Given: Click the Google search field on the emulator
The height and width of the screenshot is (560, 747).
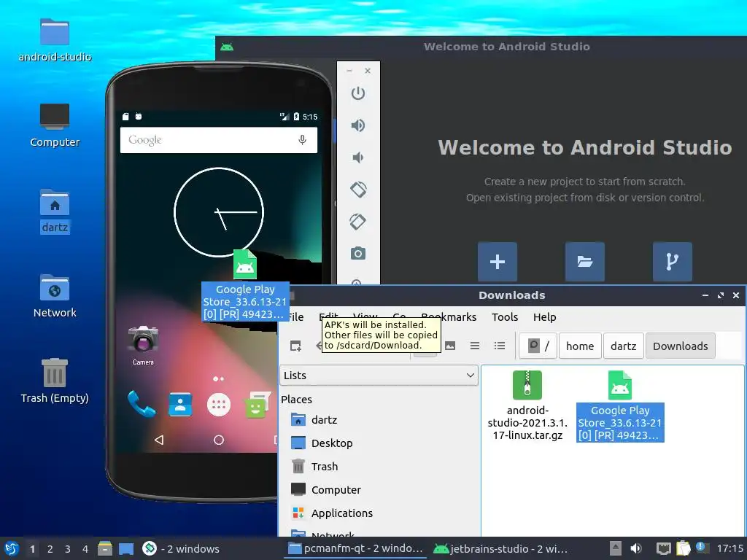Looking at the screenshot, I should coord(219,140).
